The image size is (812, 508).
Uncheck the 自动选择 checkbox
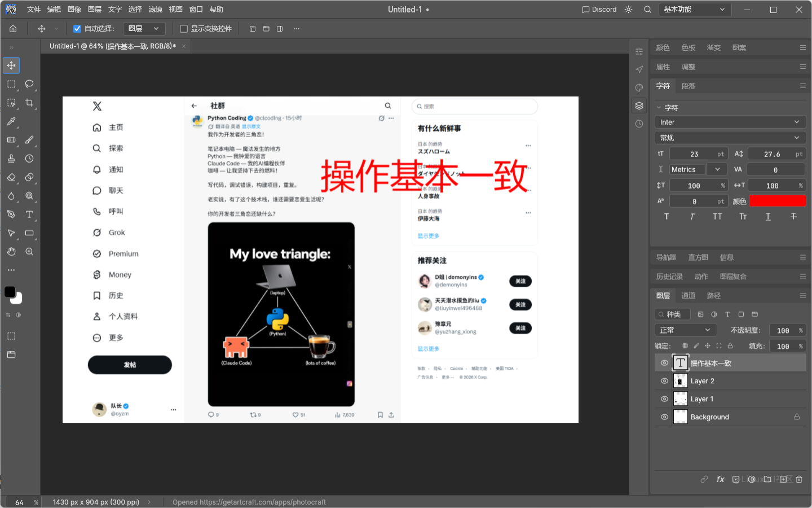pyautogui.click(x=77, y=29)
